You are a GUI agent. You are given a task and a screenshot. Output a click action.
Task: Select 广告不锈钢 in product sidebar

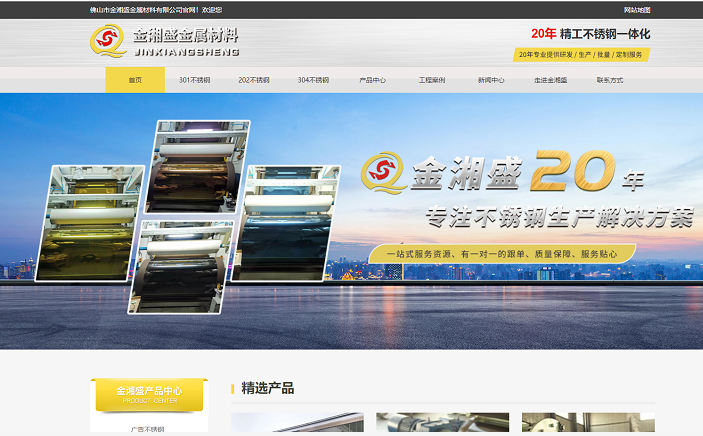[x=149, y=429]
